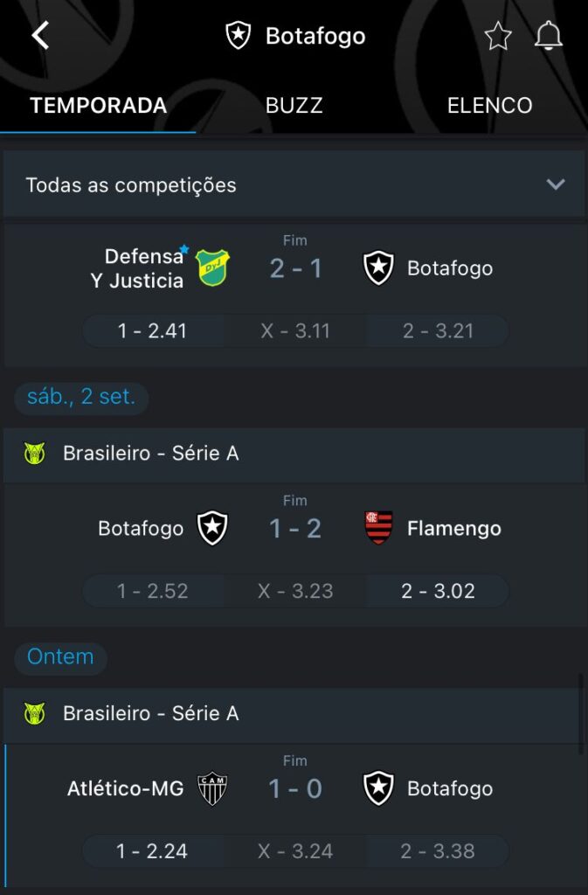Toggle Botafogo notifications bell
The image size is (588, 895).
click(x=549, y=36)
